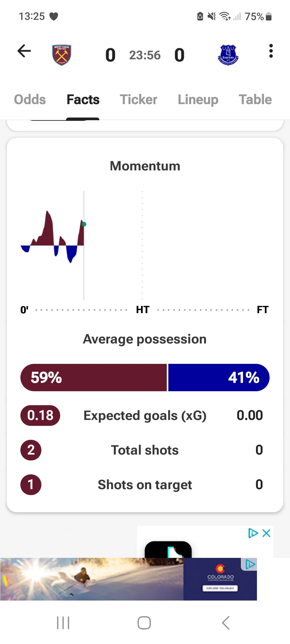Screen dimensions: 290x644
Task: Open the Table tab
Action: (255, 100)
